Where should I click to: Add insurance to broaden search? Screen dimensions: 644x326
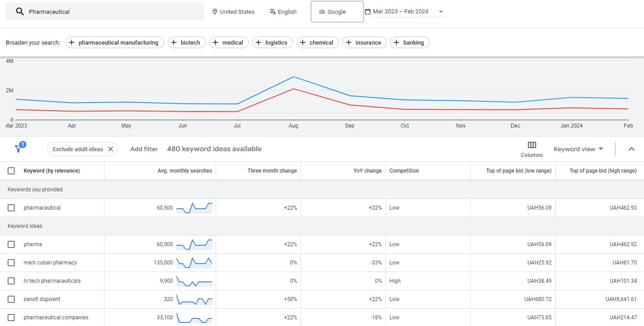[364, 42]
